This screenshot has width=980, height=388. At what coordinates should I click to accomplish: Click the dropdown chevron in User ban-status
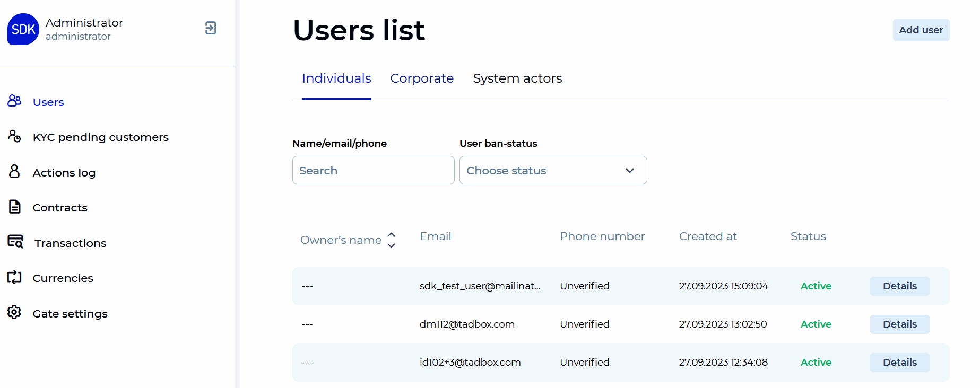[x=629, y=171]
